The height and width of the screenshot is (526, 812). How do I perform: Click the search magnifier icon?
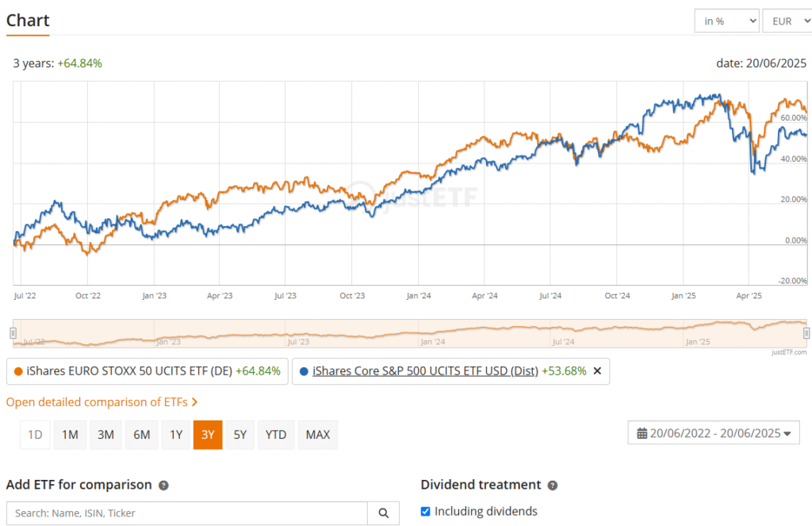click(x=383, y=513)
